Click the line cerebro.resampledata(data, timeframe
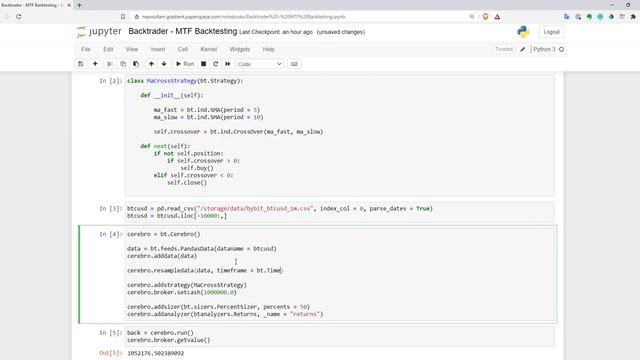The height and width of the screenshot is (360, 640). coord(205,270)
